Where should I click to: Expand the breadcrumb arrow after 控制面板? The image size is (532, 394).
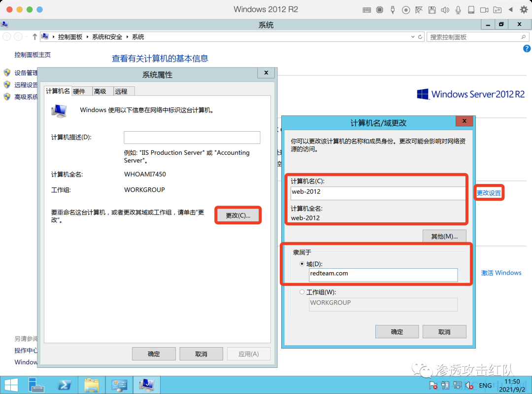click(x=87, y=36)
